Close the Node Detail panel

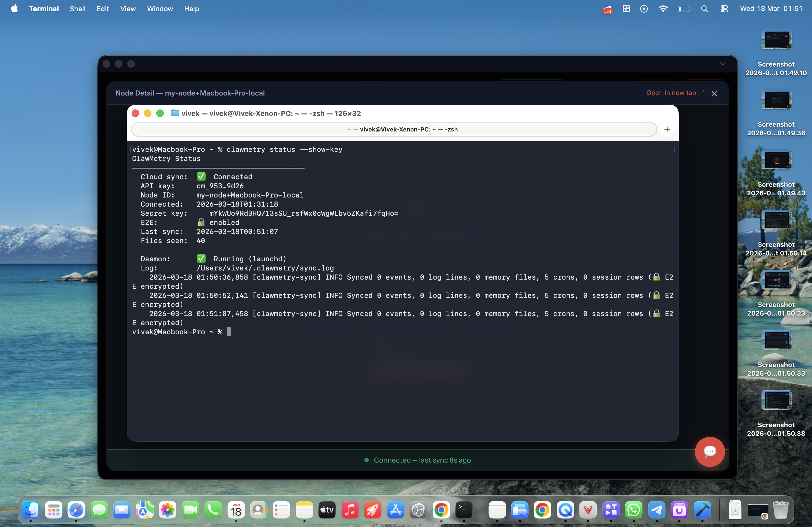click(714, 93)
